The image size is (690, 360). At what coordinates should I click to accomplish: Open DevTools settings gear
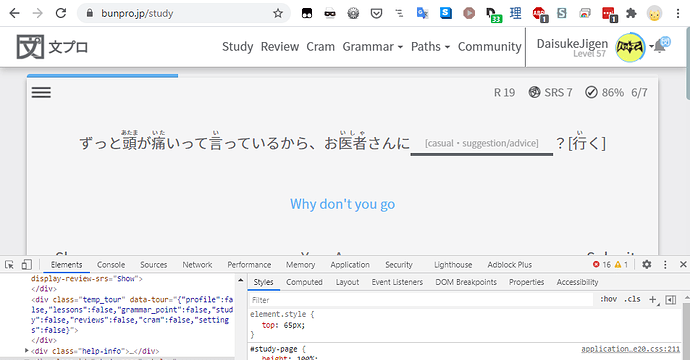pyautogui.click(x=646, y=264)
